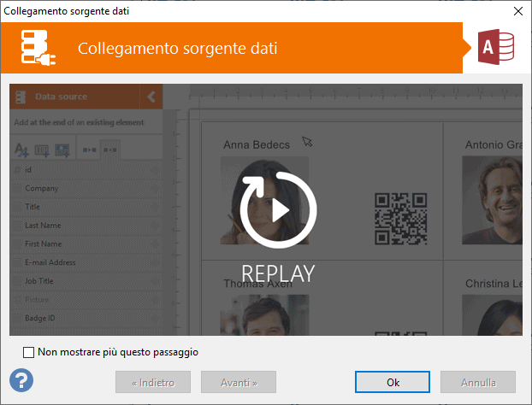Viewport: 532px width, 405px height.
Task: Select the Company field in list
Action: (42, 188)
